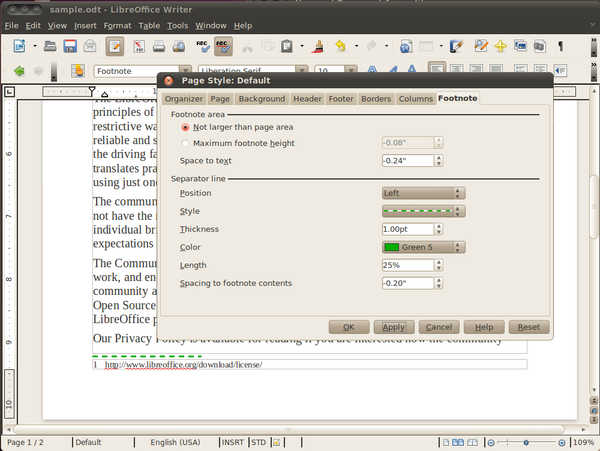Open the separator Position dropdown
Viewport: 600px width, 451px height.
click(423, 193)
